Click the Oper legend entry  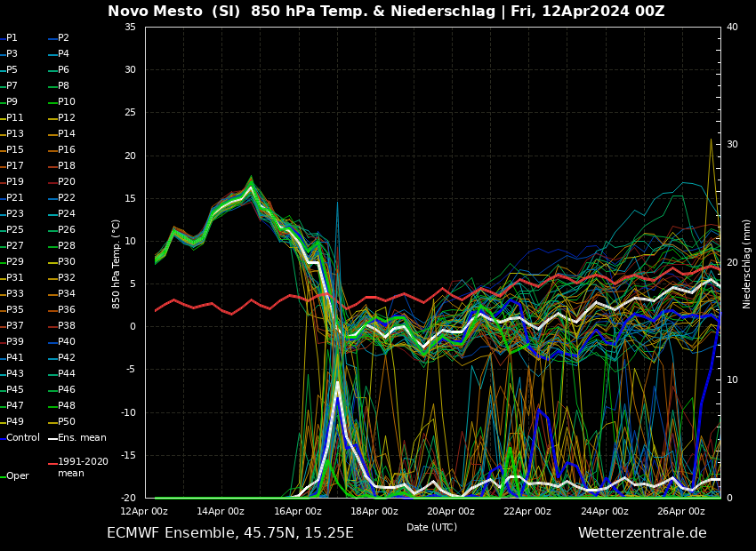pyautogui.click(x=17, y=476)
